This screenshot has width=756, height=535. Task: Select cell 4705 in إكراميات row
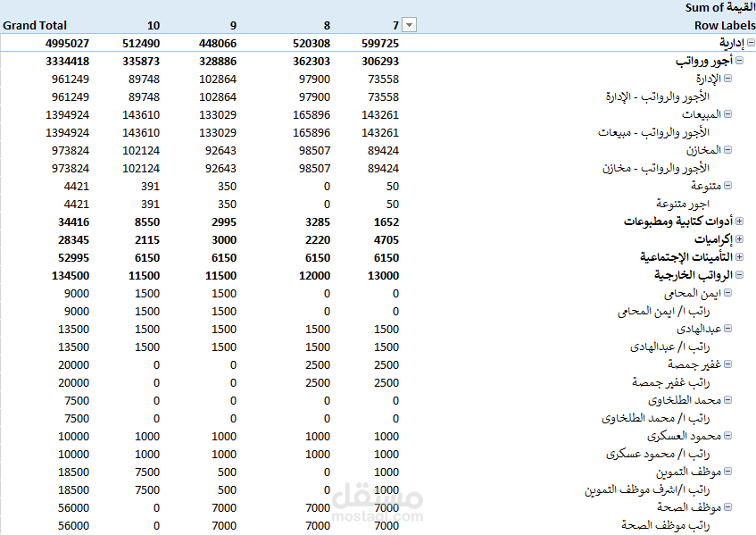(x=386, y=239)
